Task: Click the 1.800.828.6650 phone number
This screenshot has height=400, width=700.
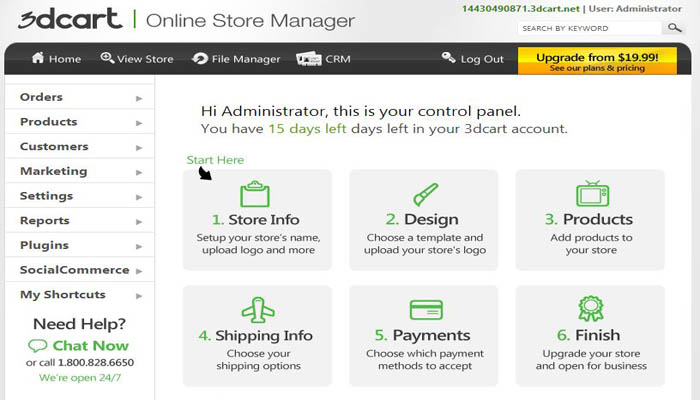Action: [96, 362]
